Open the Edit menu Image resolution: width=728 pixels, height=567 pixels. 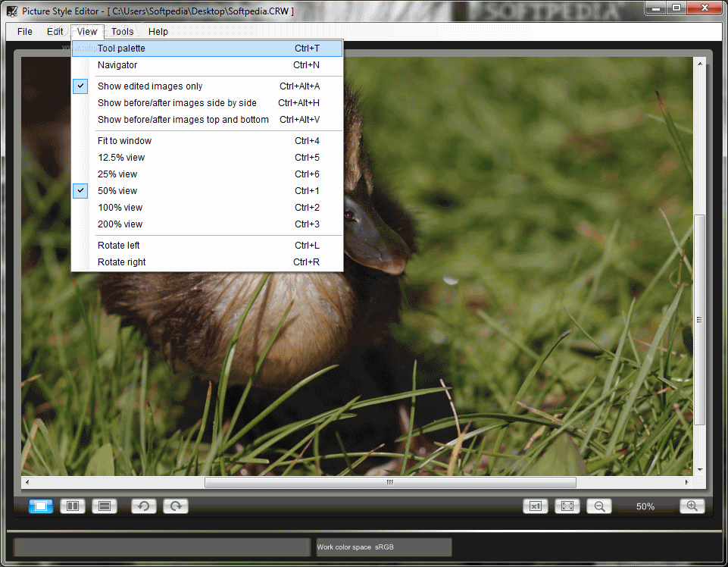click(55, 32)
